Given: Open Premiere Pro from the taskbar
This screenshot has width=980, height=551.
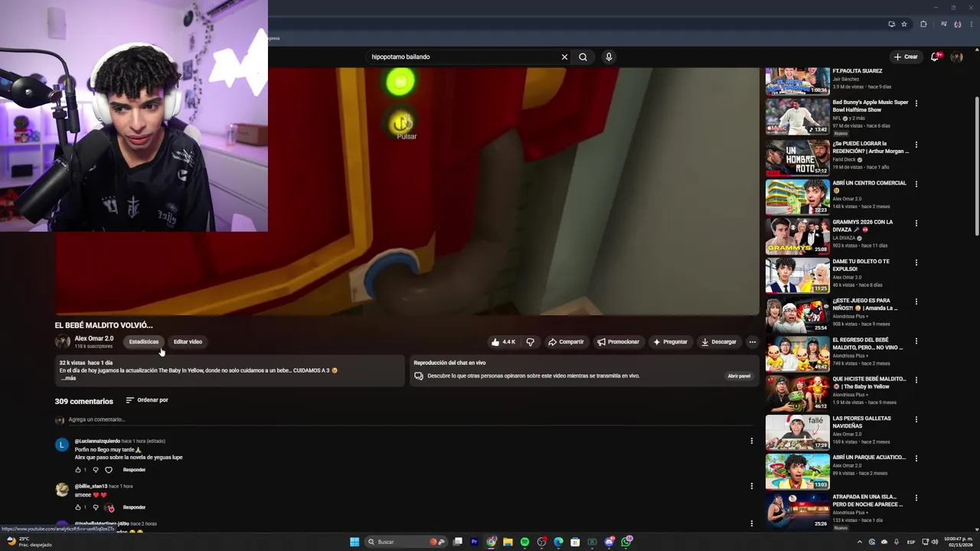Looking at the screenshot, I should 474,542.
